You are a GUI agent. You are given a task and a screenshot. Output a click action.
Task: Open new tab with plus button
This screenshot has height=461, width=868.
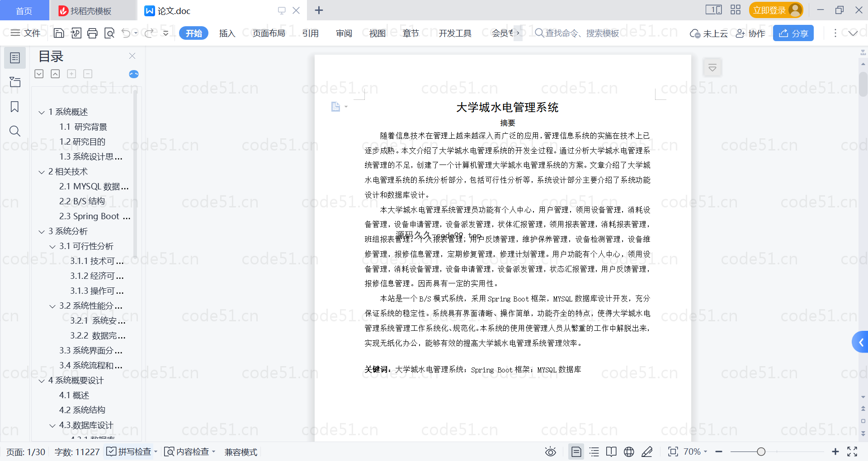pyautogui.click(x=319, y=10)
